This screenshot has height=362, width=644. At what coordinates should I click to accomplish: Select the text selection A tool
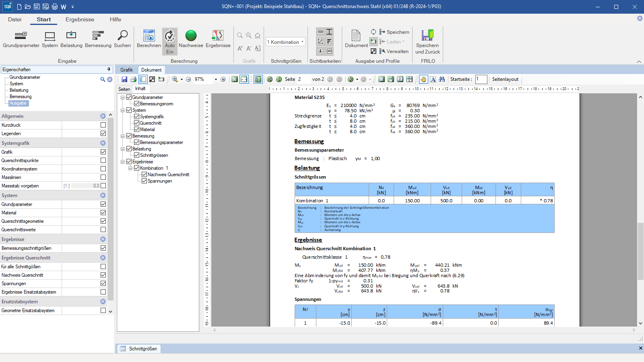433,79
